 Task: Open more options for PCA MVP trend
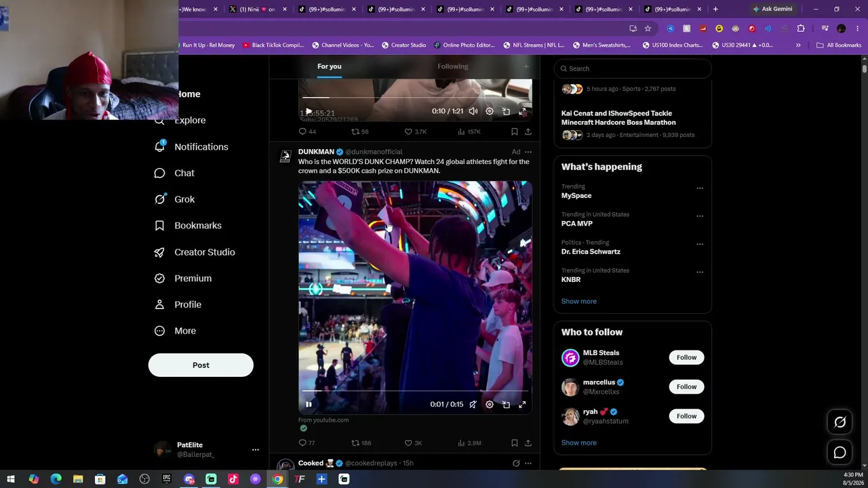pos(700,216)
